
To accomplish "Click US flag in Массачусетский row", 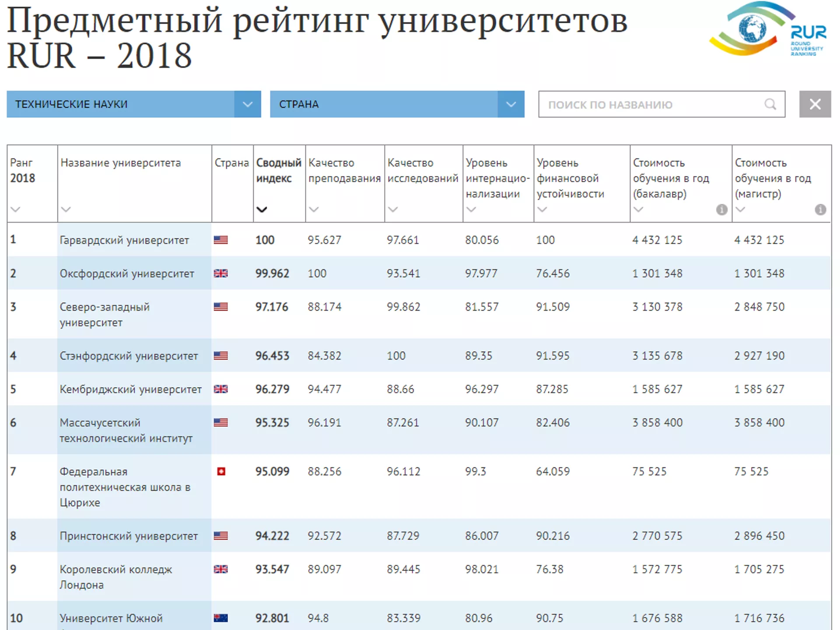I will pos(220,422).
